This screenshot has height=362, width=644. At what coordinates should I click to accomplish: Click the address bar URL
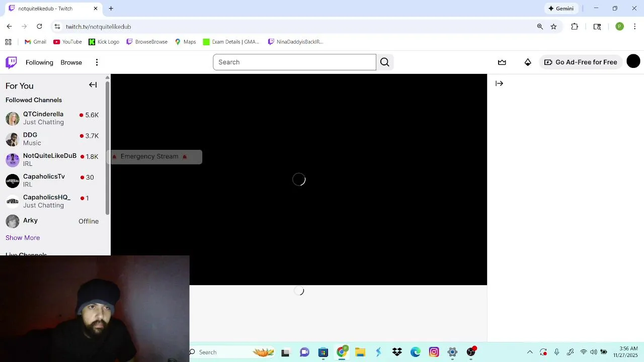[98, 27]
